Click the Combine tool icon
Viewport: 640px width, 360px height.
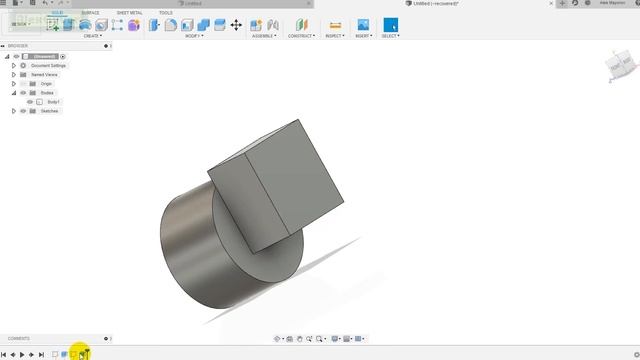203,25
